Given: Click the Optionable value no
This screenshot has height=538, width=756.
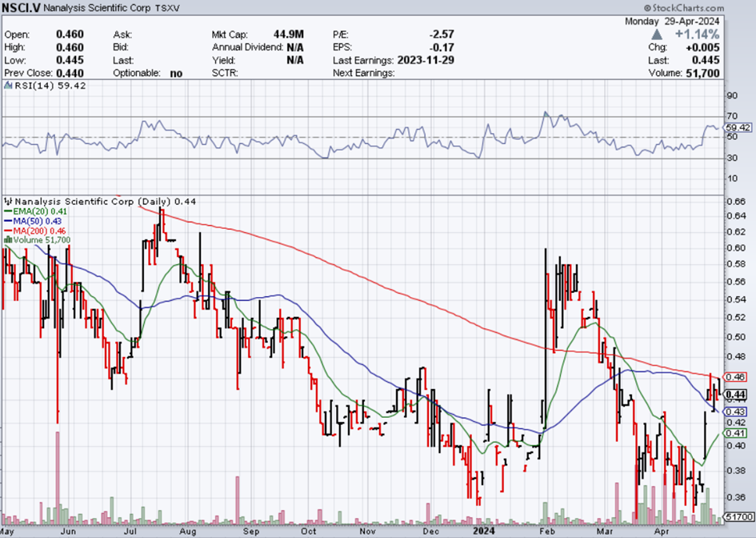Looking at the screenshot, I should pos(177,74).
